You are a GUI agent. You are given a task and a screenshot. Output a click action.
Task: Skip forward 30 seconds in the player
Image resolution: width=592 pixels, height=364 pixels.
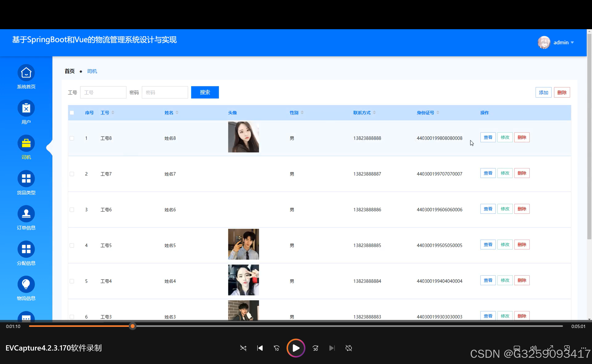click(x=315, y=348)
